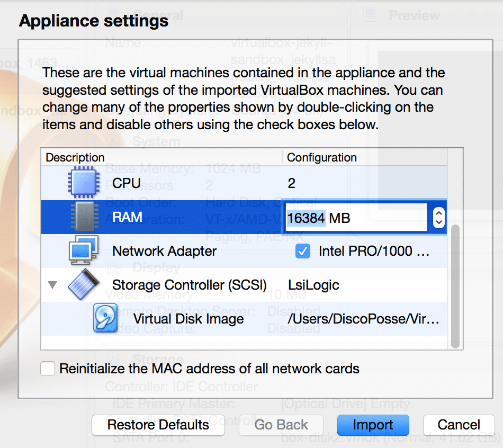
Task: Click the Import button
Action: click(373, 425)
